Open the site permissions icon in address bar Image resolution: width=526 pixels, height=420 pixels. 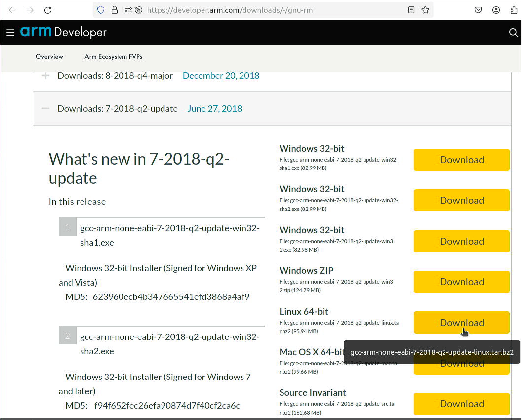pos(128,10)
